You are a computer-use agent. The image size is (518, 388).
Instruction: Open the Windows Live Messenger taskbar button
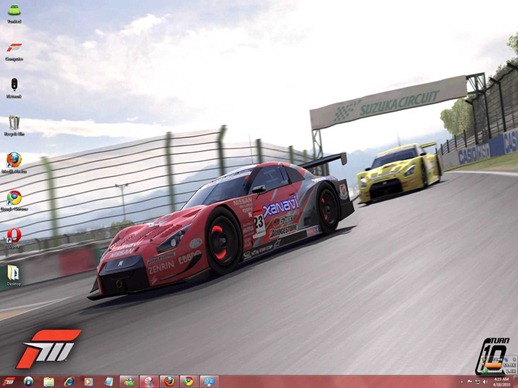pyautogui.click(x=129, y=381)
